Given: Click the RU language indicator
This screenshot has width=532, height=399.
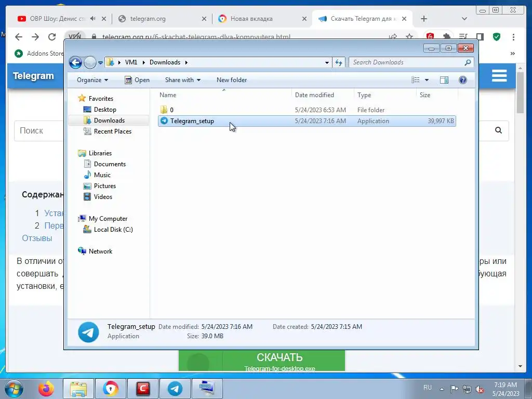Looking at the screenshot, I should click(x=428, y=388).
